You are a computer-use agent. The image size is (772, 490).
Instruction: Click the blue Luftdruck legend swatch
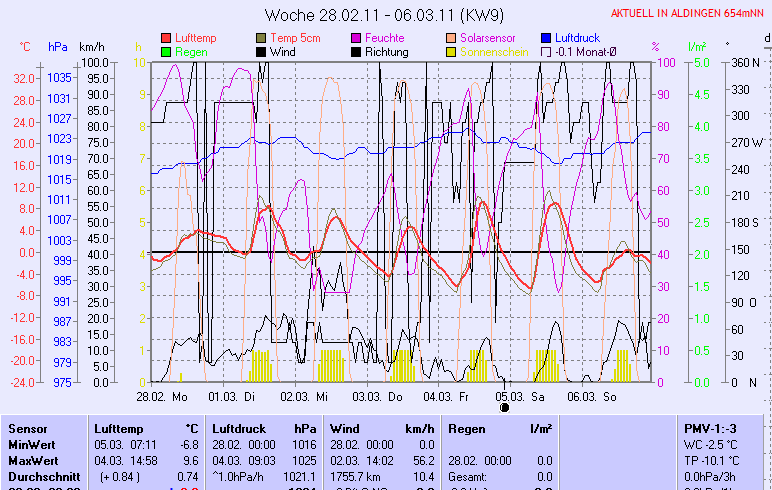coord(546,38)
